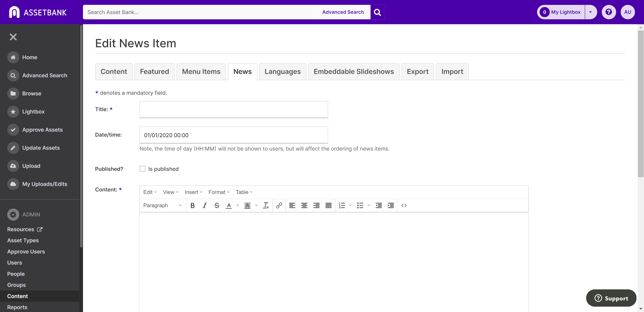Open the Groups admin link
The height and width of the screenshot is (312, 644).
coord(16,285)
